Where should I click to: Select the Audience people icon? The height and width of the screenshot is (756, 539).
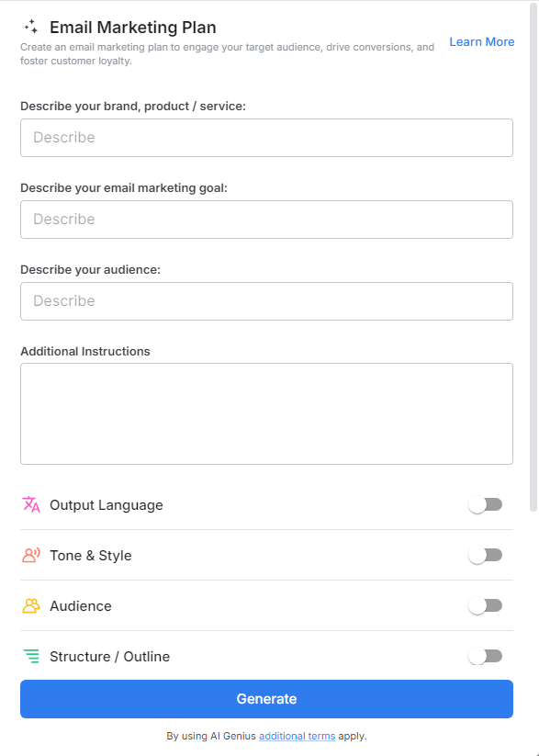click(30, 605)
